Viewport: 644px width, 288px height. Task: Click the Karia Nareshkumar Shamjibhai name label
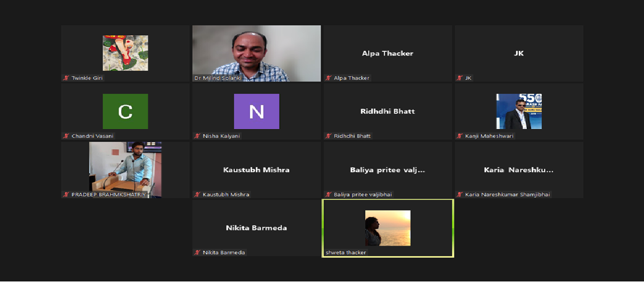(507, 194)
